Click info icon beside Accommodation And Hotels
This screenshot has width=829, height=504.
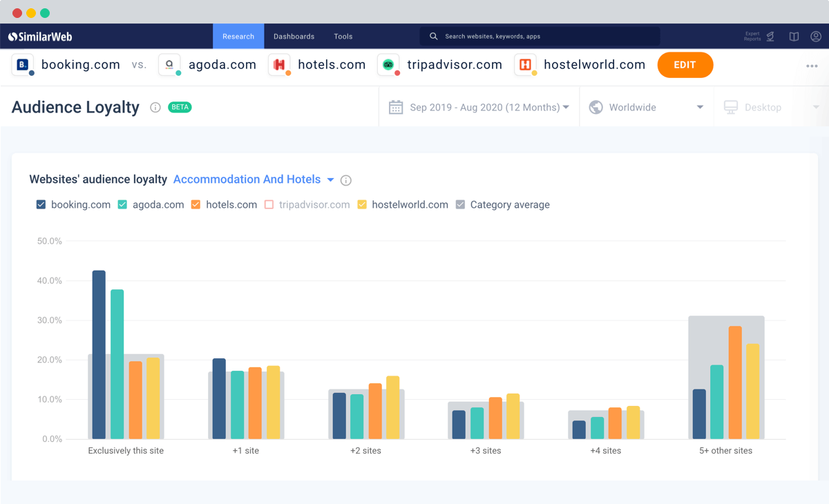[x=346, y=180]
